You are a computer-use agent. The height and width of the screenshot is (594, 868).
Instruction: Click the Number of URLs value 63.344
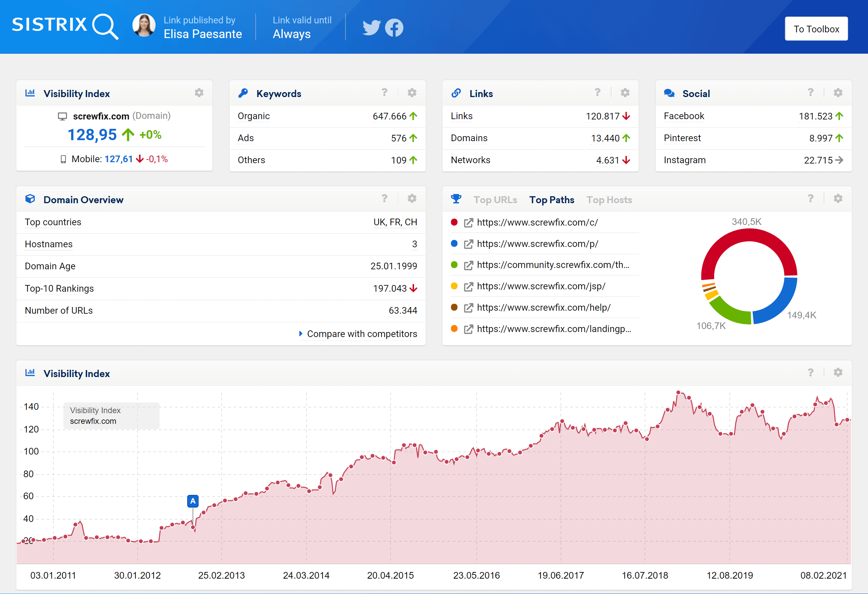[x=403, y=310]
